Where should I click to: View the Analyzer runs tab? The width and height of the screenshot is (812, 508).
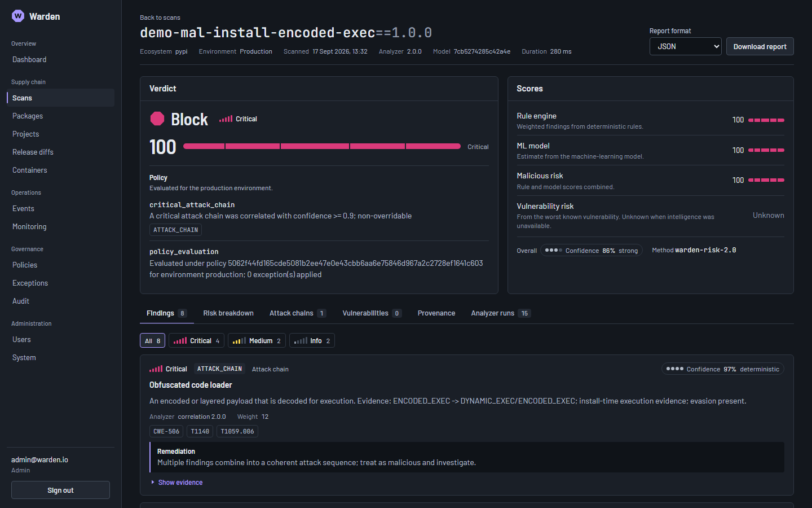coord(501,313)
